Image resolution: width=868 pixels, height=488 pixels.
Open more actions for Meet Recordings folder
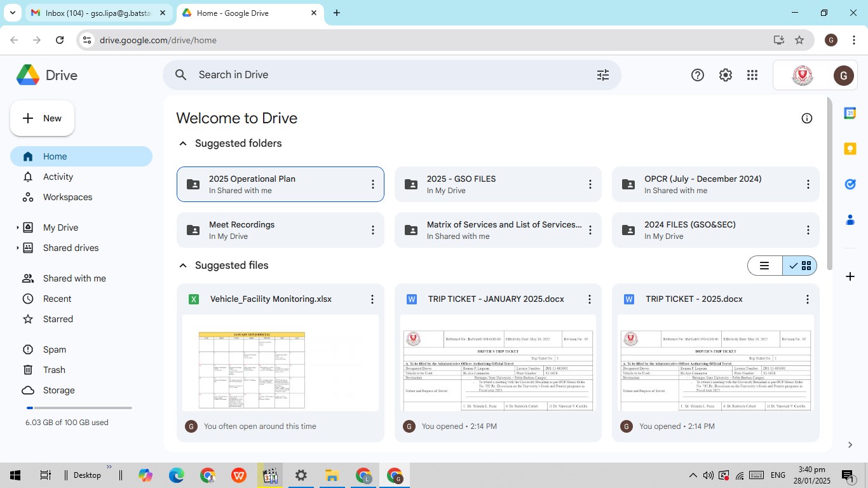[x=373, y=230]
